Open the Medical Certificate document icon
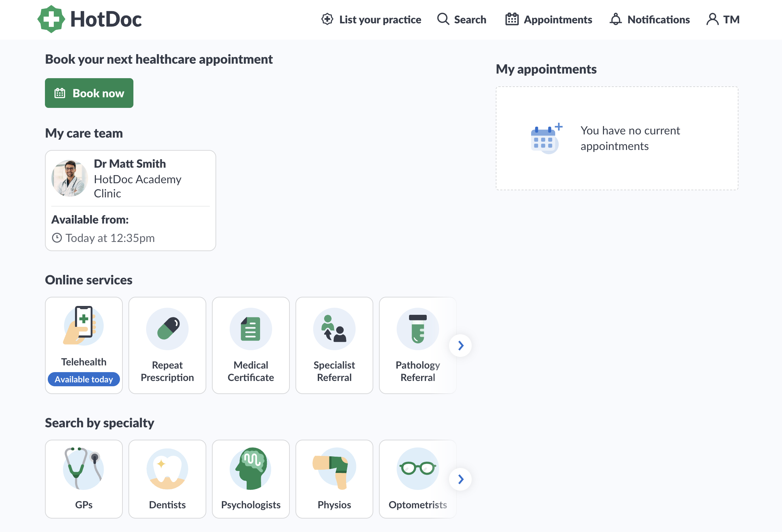 pos(251,329)
